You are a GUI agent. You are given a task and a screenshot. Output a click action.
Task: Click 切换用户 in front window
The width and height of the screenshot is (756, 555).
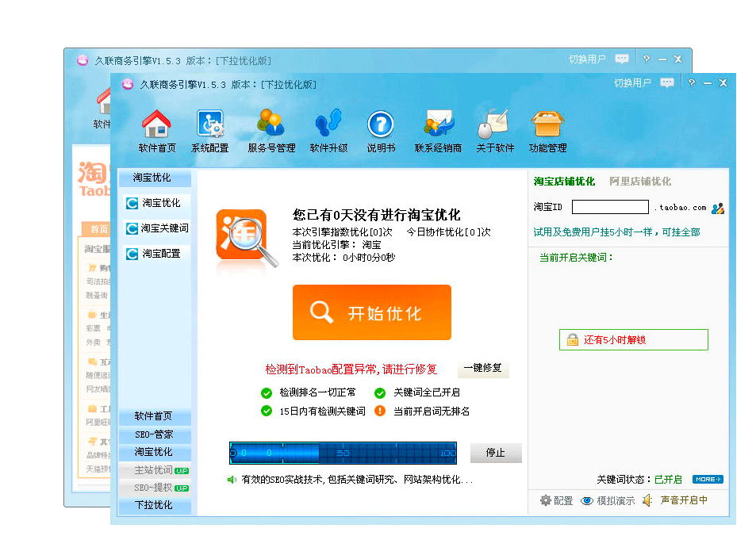[x=632, y=83]
